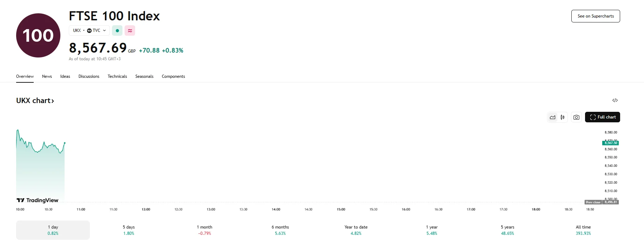Click the Prev close marker on the chart
This screenshot has width=644, height=245.
pyautogui.click(x=593, y=202)
